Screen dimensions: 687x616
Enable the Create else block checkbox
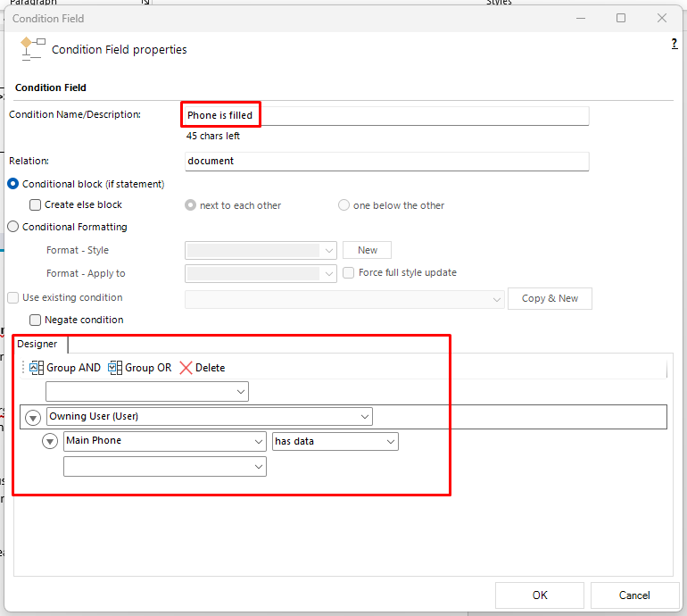[x=35, y=204]
